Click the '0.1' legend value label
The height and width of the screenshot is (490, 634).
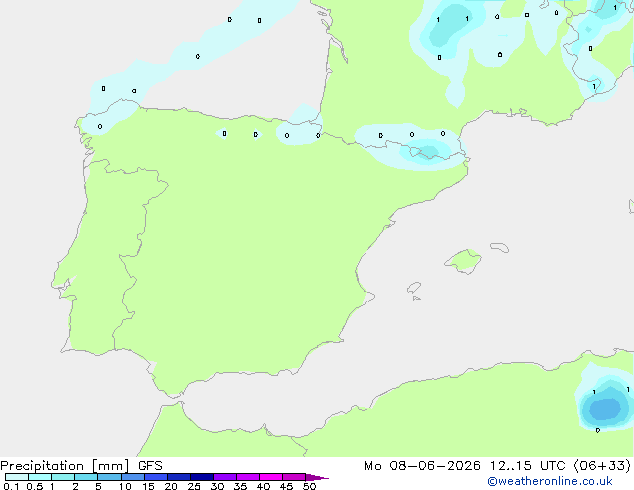pyautogui.click(x=11, y=486)
